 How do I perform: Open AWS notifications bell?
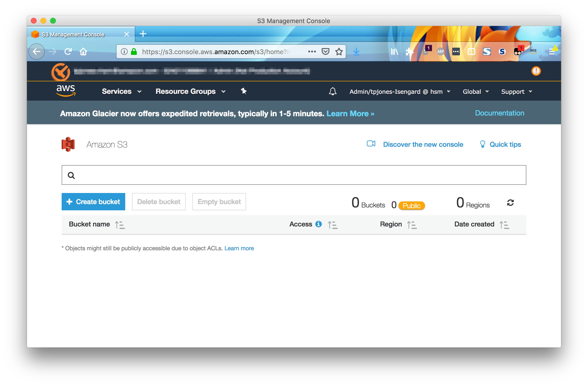[333, 91]
